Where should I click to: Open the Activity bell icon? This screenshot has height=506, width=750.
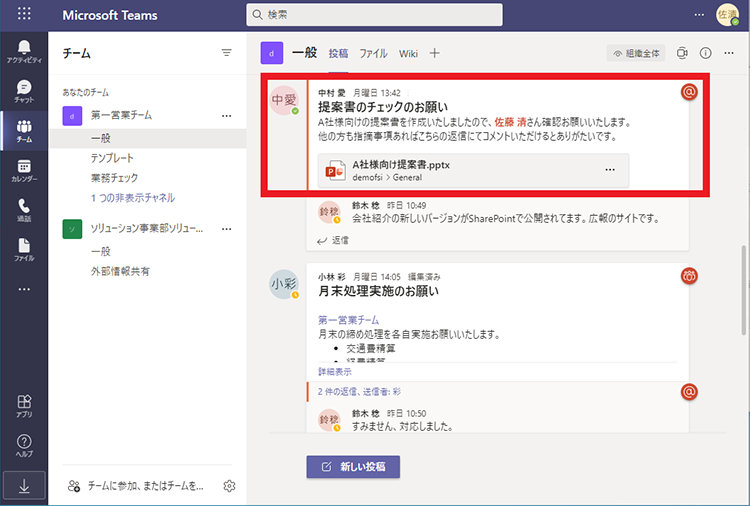coord(24,51)
